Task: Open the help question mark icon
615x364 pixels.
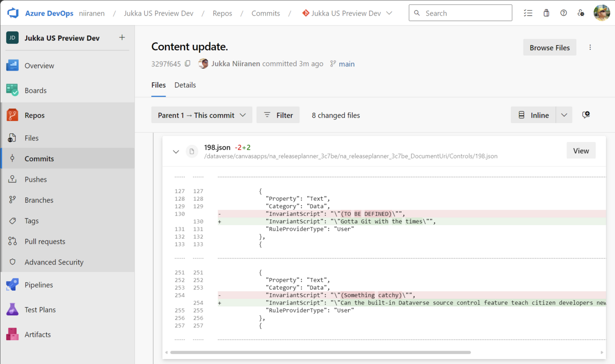Action: point(564,13)
